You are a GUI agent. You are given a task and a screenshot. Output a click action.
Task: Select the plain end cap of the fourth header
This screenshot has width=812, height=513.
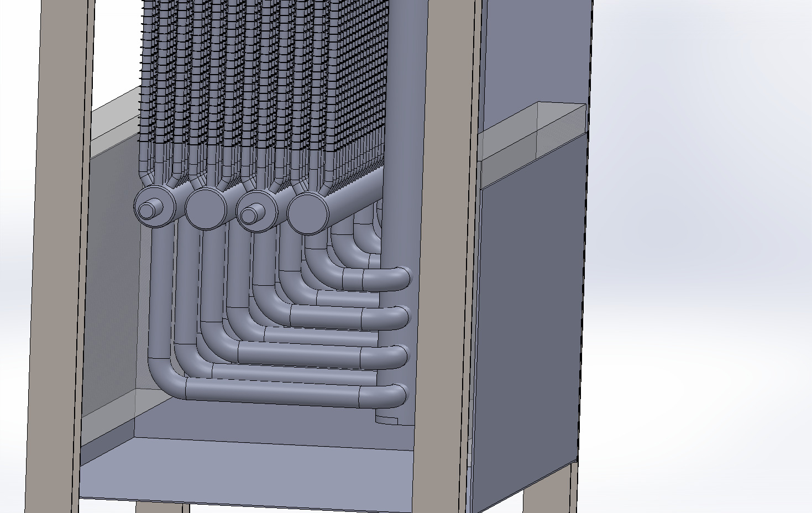coord(307,213)
